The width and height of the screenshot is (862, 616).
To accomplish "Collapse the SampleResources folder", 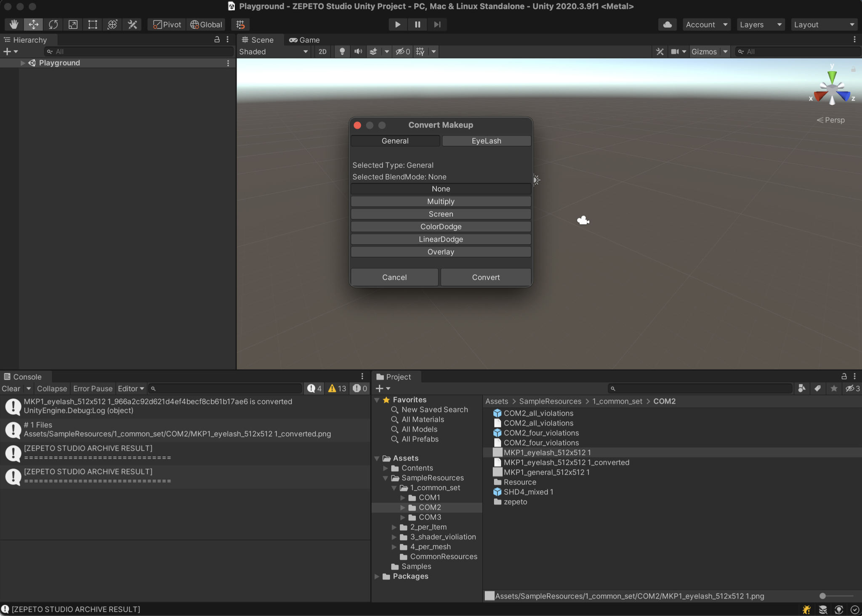I will point(385,478).
